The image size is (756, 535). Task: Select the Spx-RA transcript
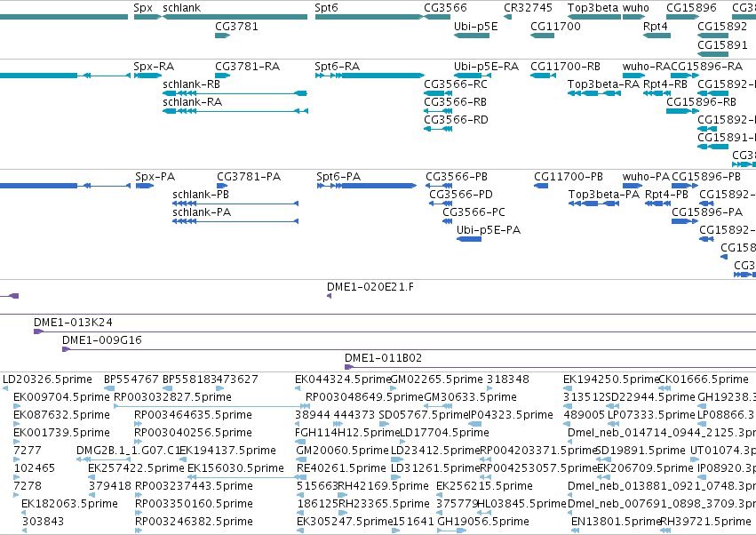(x=147, y=76)
